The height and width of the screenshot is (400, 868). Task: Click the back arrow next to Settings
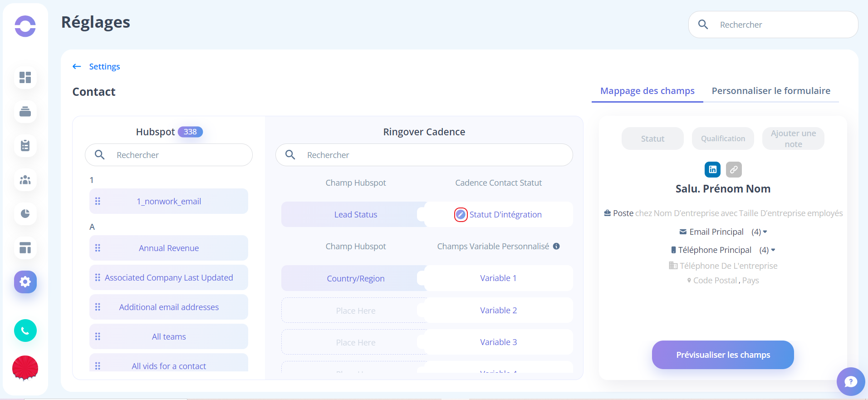(x=77, y=67)
